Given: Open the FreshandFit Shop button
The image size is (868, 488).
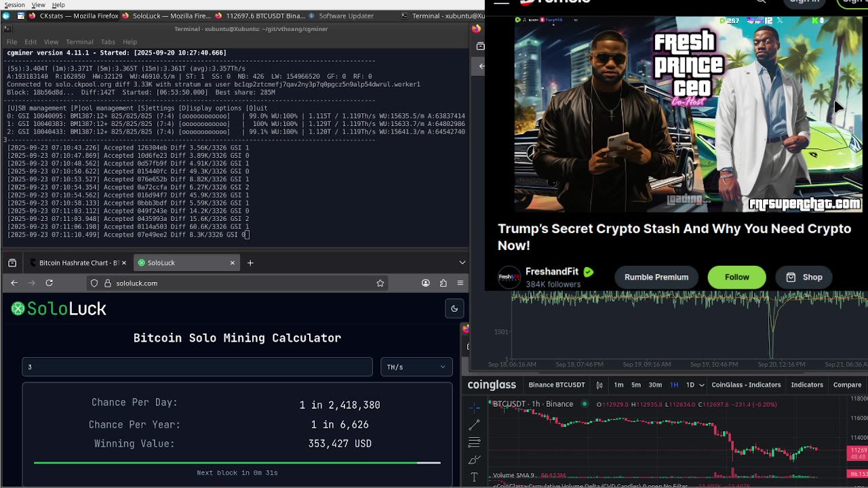Looking at the screenshot, I should tap(804, 277).
